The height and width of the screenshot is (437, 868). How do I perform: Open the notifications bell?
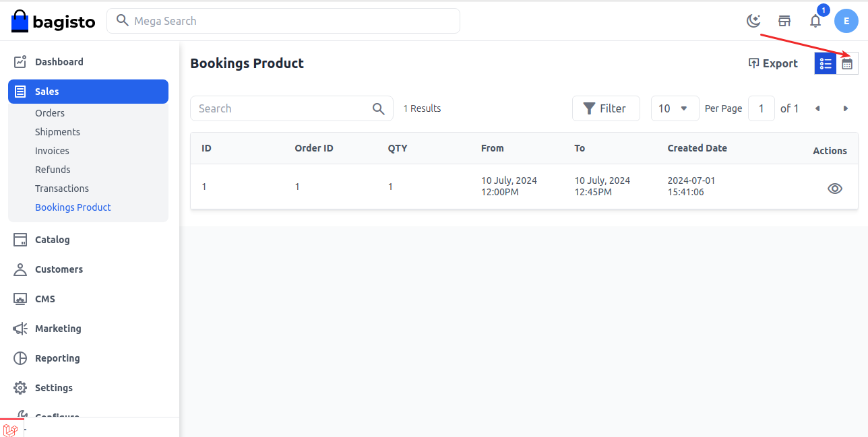pyautogui.click(x=815, y=21)
